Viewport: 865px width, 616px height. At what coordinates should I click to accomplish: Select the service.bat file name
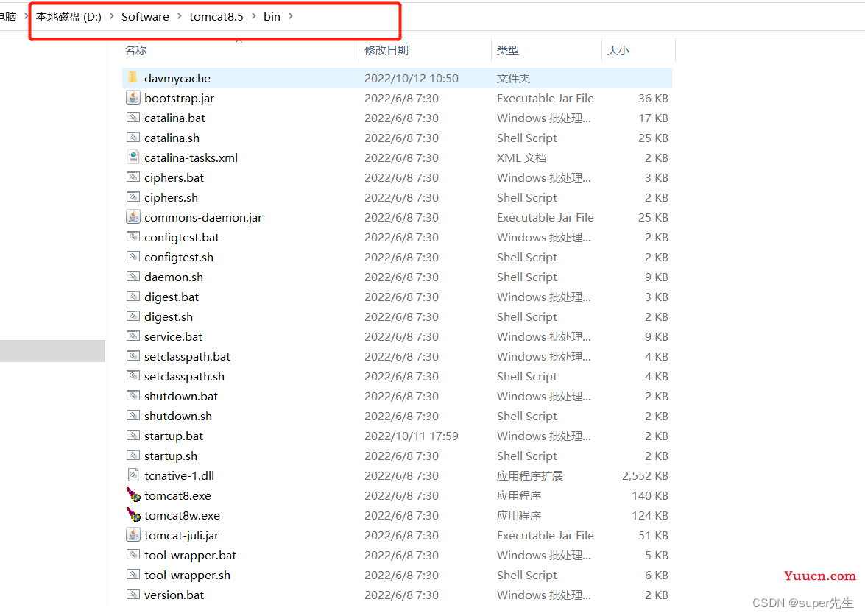(x=173, y=336)
